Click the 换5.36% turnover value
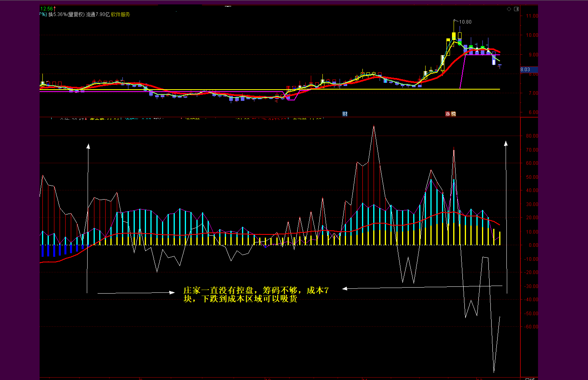Viewport: 588px width, 380px height. [x=58, y=14]
